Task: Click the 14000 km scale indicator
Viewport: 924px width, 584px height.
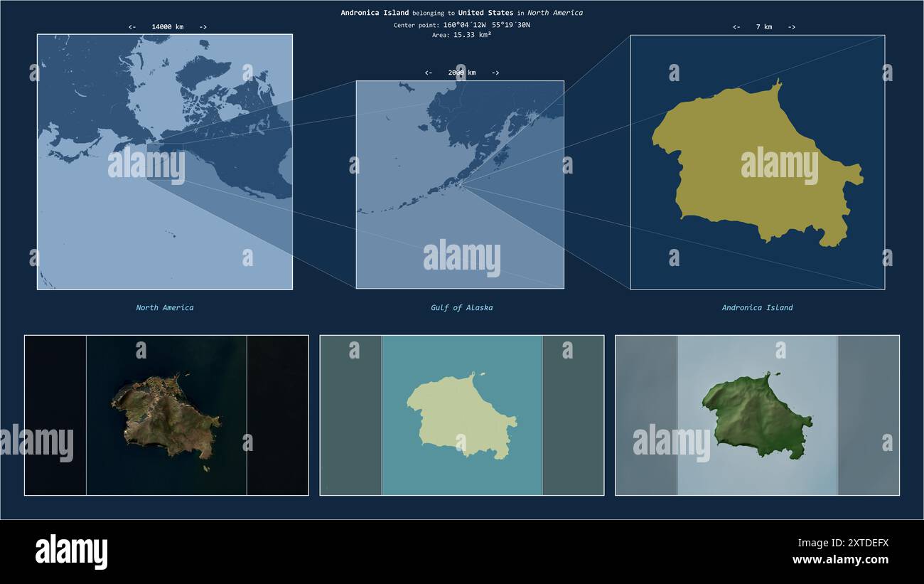Action: coord(168,27)
